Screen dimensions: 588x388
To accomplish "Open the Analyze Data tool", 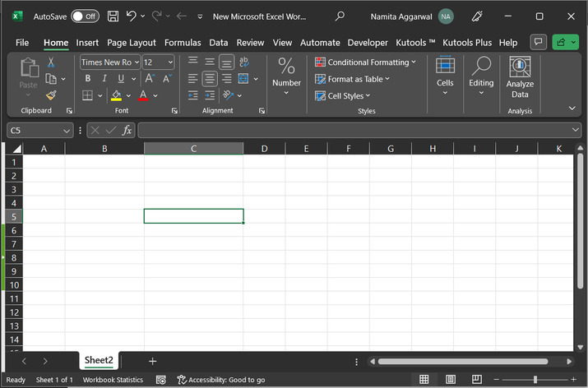I will click(520, 78).
